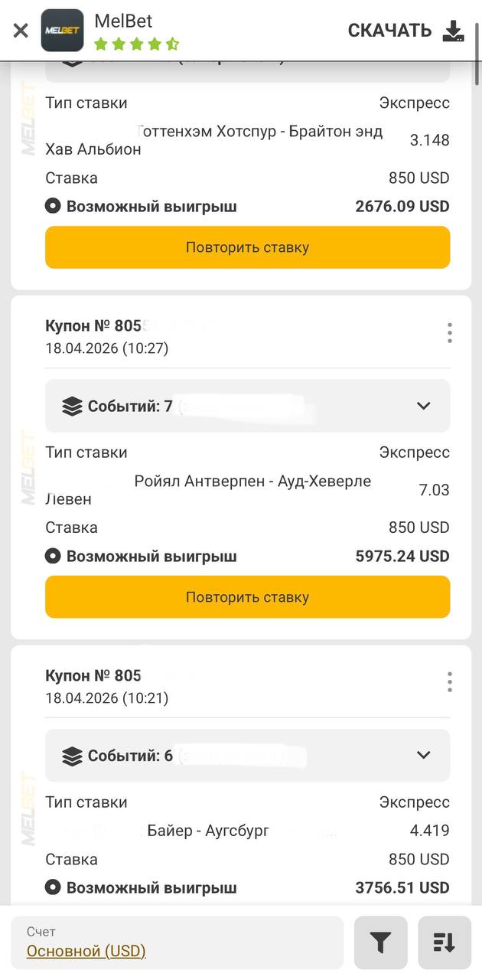Expand the Событий: 7 events list
Screen dimensions: 482x980
423,406
